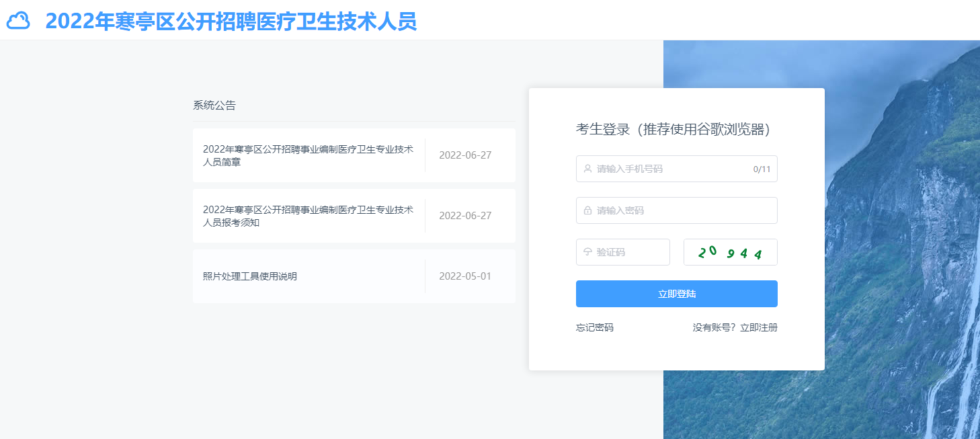This screenshot has width=980, height=439.
Task: Click the cloud logo in the header
Action: tap(20, 22)
